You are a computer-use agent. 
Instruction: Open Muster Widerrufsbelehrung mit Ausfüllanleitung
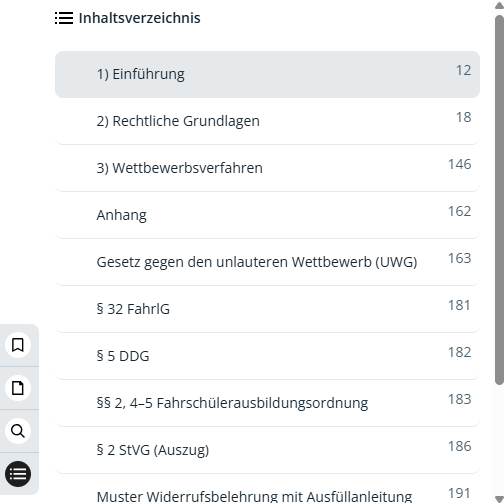pyautogui.click(x=267, y=489)
